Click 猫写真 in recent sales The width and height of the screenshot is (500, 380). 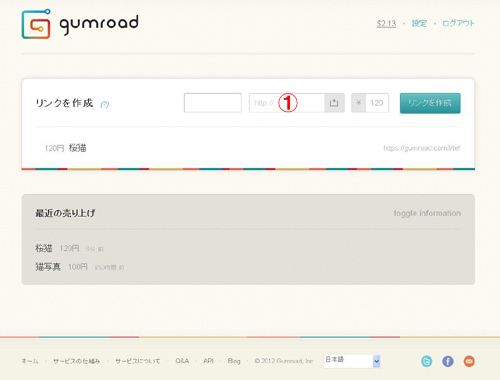(48, 267)
